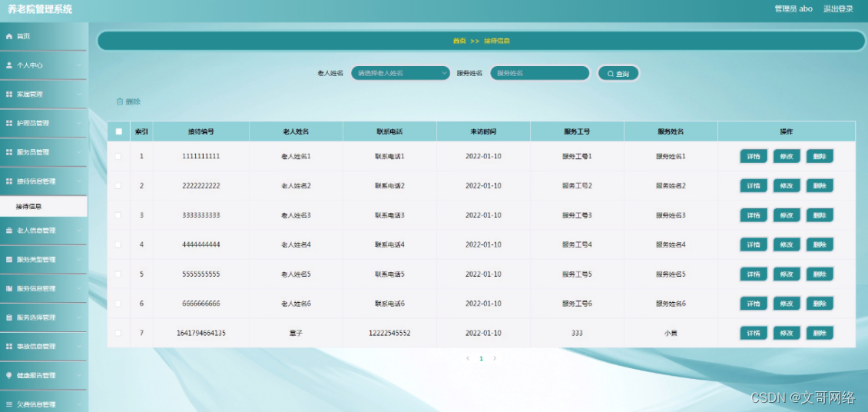Click the cell 小景
Image resolution: width=868 pixels, height=412 pixels.
(671, 333)
